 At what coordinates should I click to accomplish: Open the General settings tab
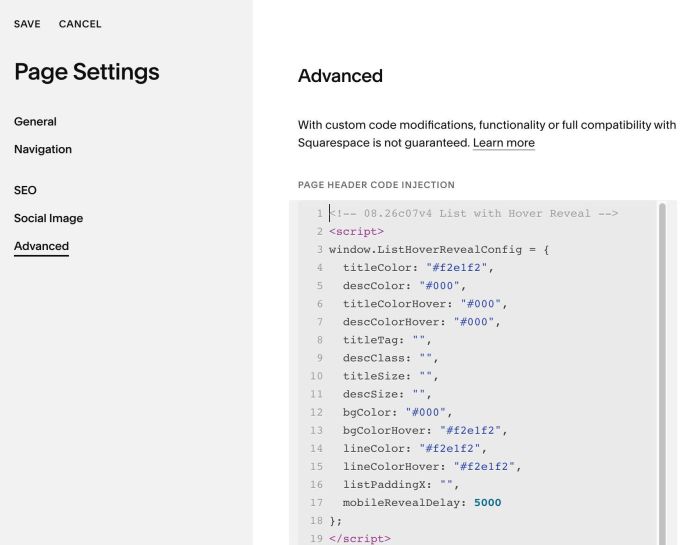click(x=35, y=121)
